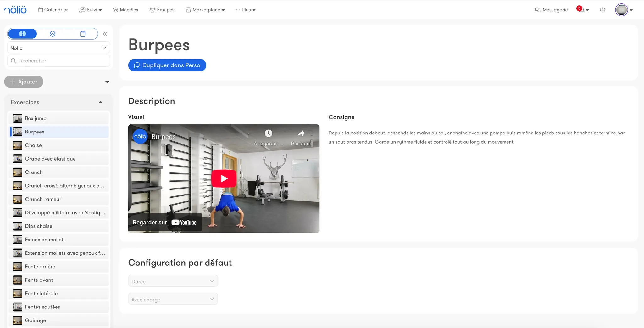The width and height of the screenshot is (644, 328).
Task: Click the Nolio logo
Action: (15, 10)
